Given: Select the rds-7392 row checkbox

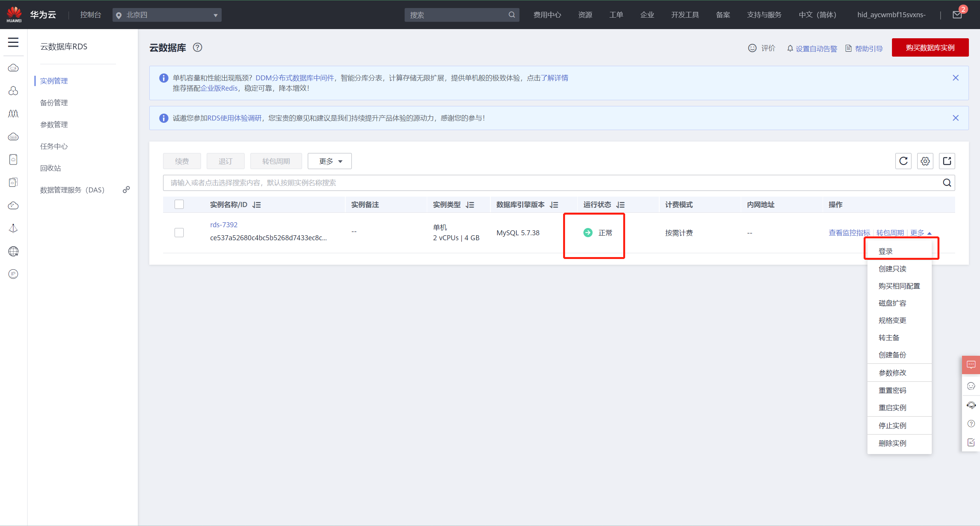Looking at the screenshot, I should [x=179, y=233].
